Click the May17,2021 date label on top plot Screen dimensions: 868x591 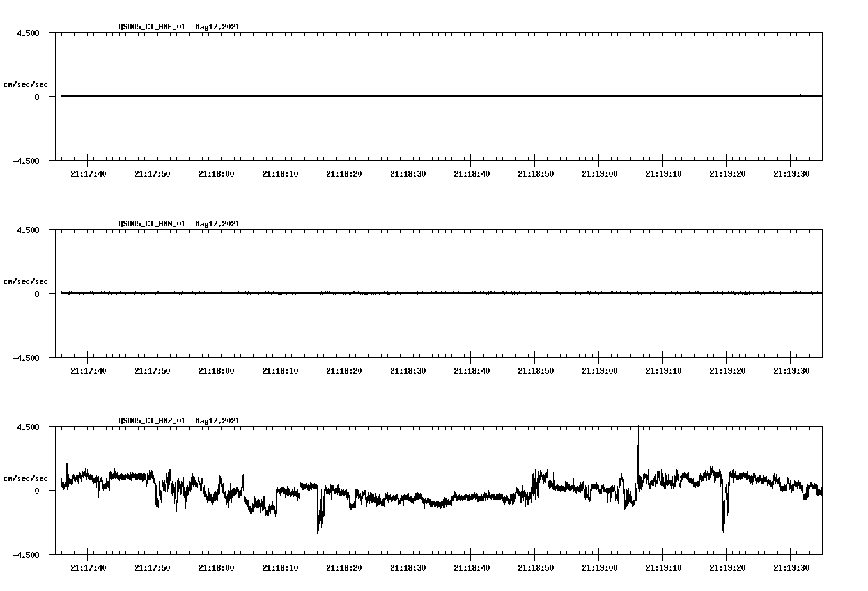(217, 26)
